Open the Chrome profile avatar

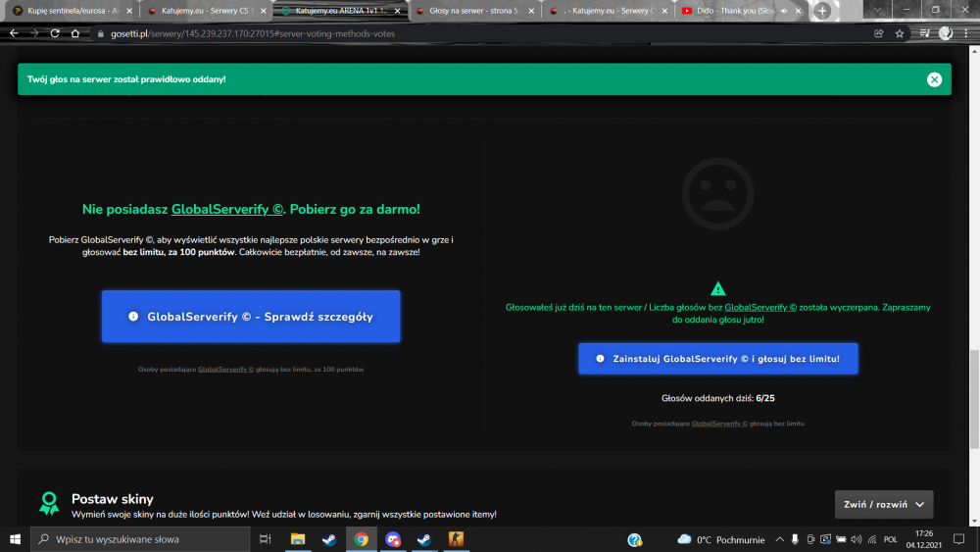946,33
